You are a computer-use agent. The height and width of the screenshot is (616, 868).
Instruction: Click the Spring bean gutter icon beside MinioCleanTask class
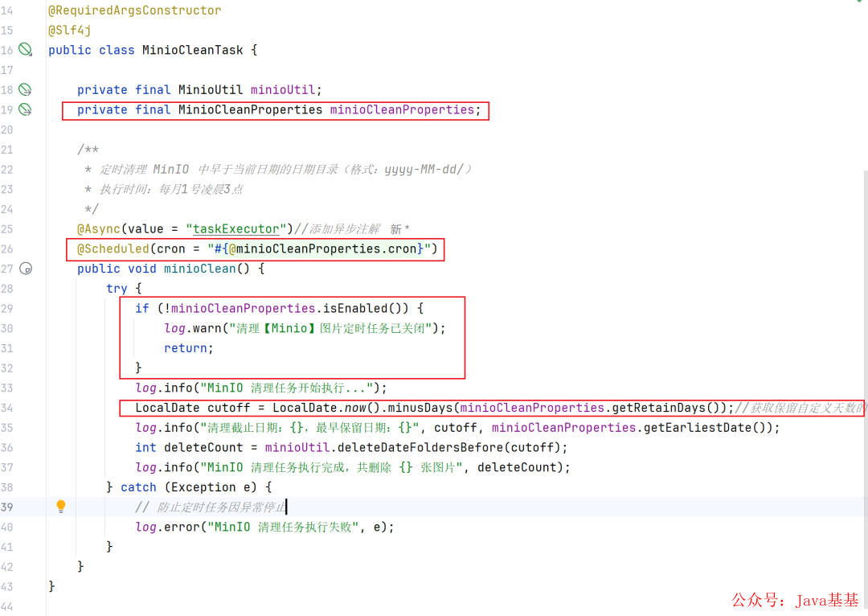(26, 50)
